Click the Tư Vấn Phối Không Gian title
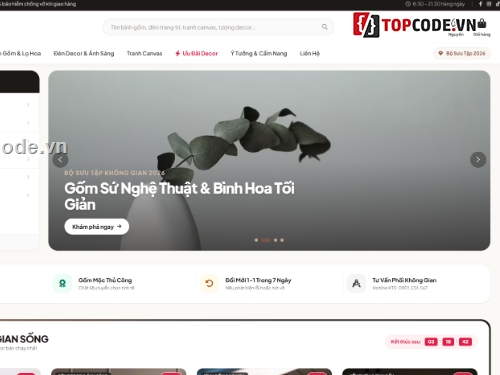 click(x=404, y=280)
